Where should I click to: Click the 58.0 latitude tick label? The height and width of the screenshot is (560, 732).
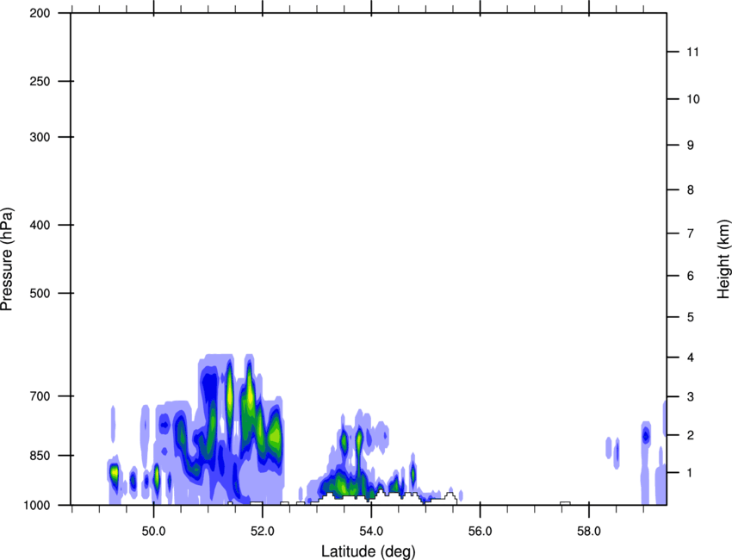589,532
